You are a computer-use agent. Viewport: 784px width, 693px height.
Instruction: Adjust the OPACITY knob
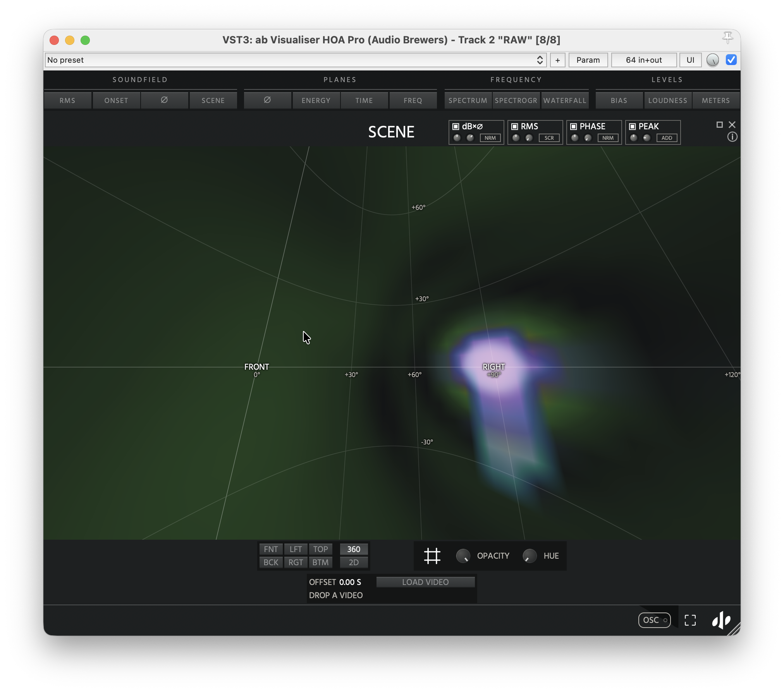click(463, 556)
